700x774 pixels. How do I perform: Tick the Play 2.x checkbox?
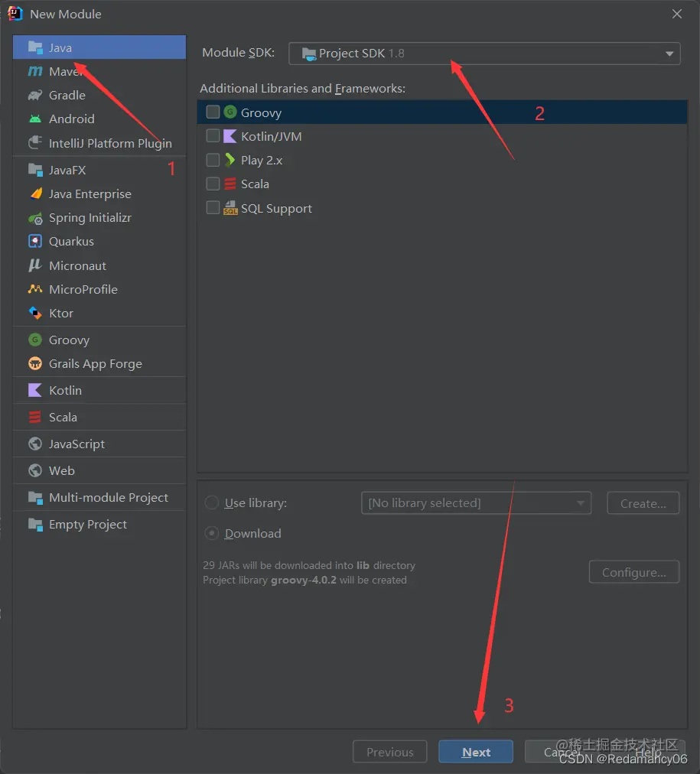[x=213, y=160]
